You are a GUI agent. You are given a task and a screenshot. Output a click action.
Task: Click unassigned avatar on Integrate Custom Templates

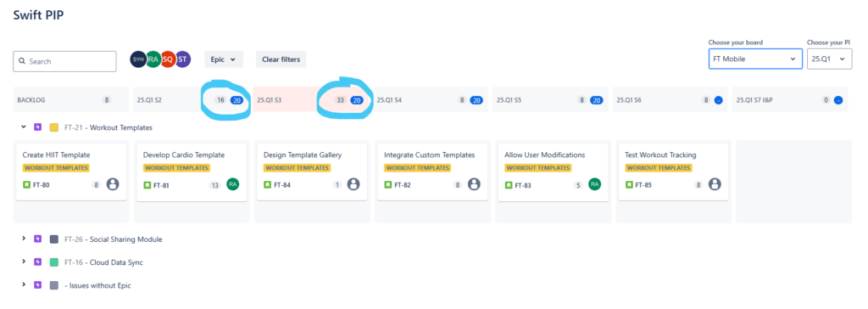[x=475, y=184]
